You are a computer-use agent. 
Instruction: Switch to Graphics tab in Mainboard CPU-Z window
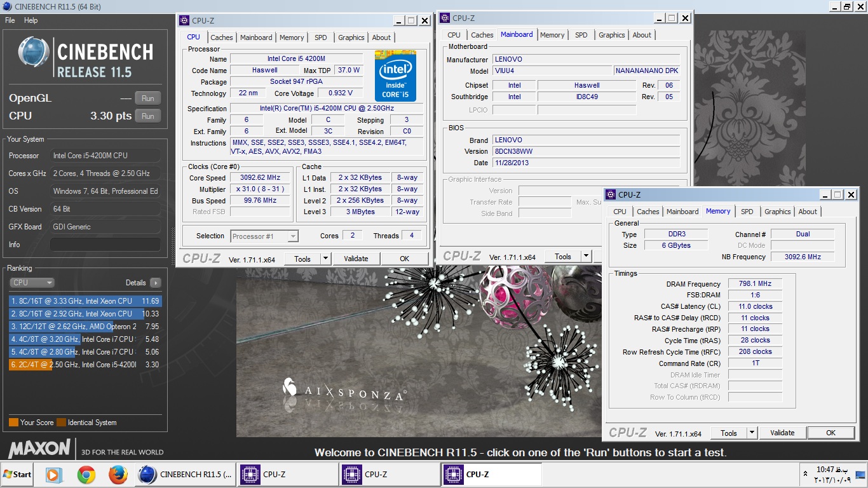[612, 35]
